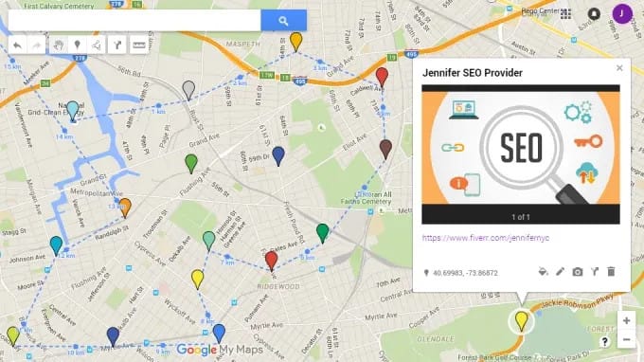Select the Measure distances ruler tool

[139, 45]
